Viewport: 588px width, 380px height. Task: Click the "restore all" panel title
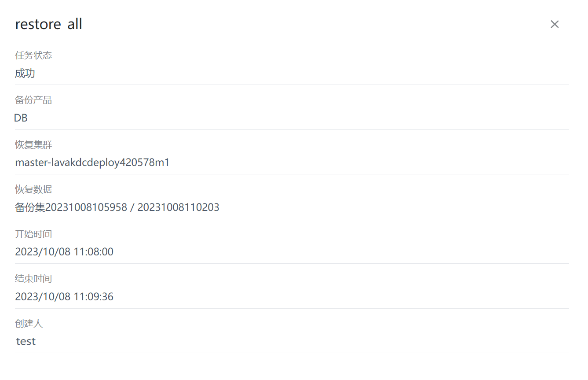[x=48, y=24]
